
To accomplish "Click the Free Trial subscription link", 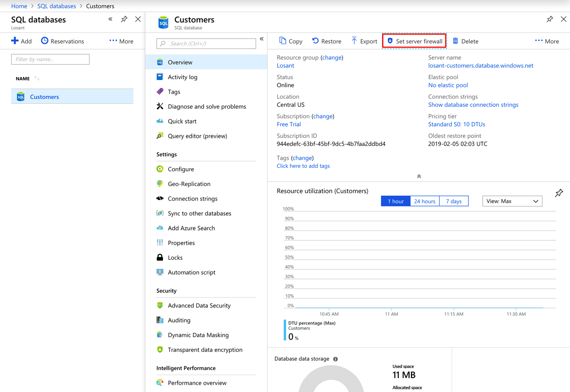I will [x=289, y=124].
